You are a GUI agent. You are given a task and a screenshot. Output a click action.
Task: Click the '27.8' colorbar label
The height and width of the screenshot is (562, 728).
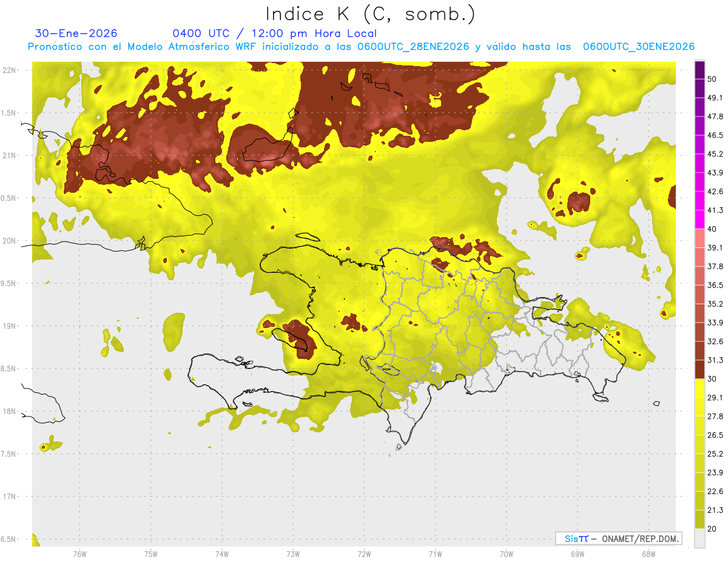pos(715,416)
